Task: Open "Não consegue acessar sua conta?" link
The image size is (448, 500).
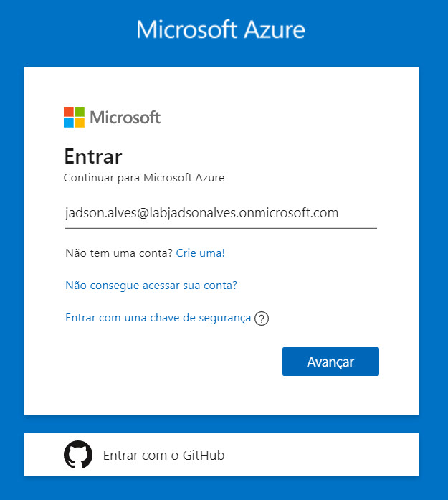Action: click(151, 285)
